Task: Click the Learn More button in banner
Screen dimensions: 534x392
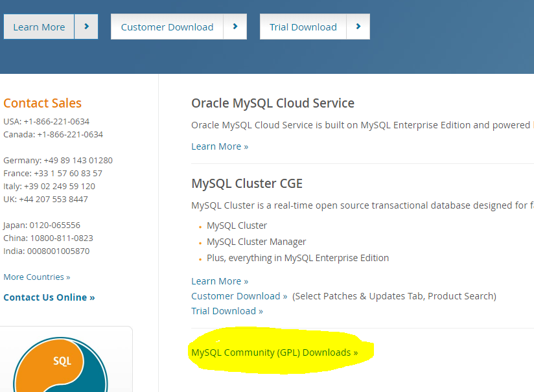Action: 39,27
